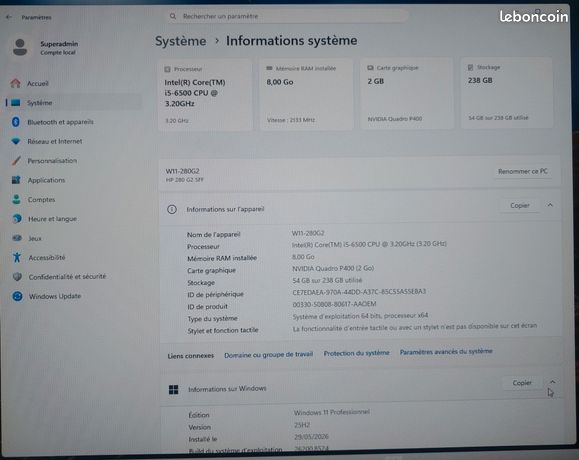Collapse the Informations sur l'appareil section
The width and height of the screenshot is (579, 460).
click(x=550, y=205)
